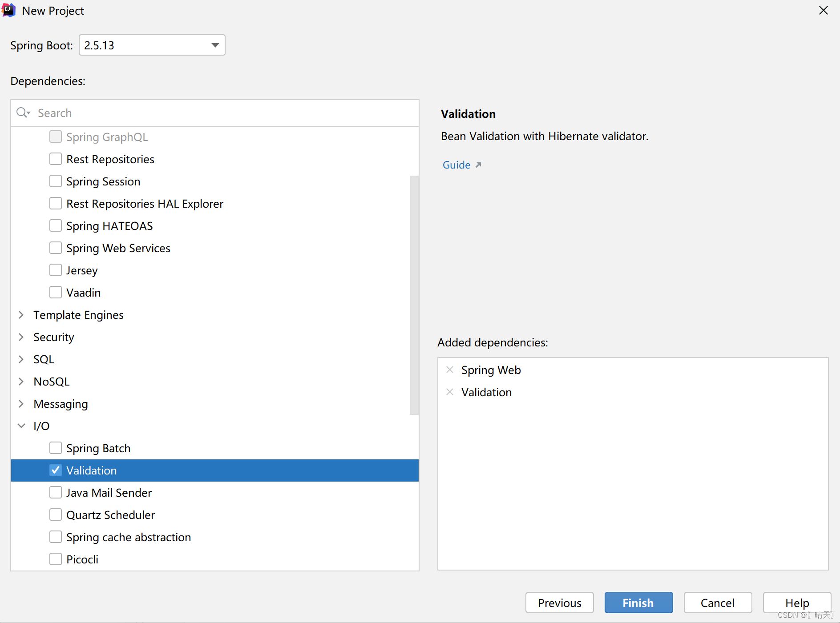Check the Spring GraphQL checkbox
The image size is (840, 623).
[56, 137]
